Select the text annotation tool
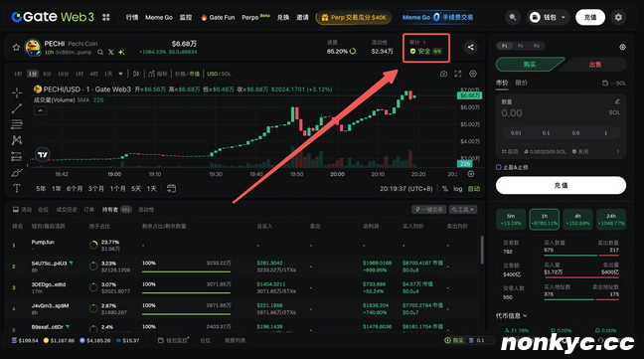644x359 pixels. tap(17, 189)
